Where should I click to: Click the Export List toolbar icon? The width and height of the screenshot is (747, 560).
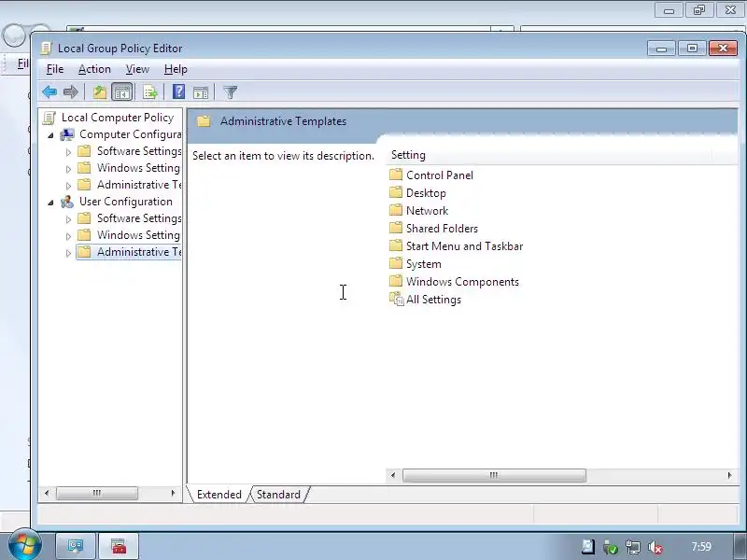pyautogui.click(x=150, y=91)
